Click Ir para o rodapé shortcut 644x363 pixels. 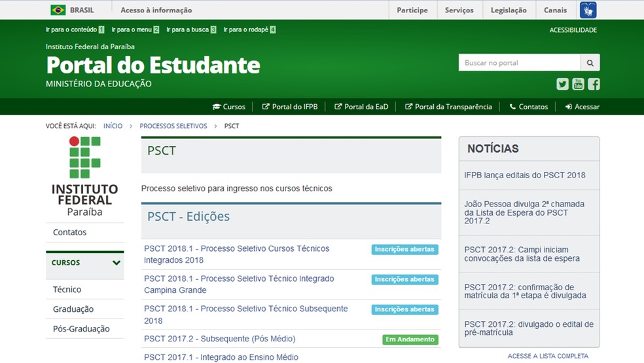tap(249, 29)
